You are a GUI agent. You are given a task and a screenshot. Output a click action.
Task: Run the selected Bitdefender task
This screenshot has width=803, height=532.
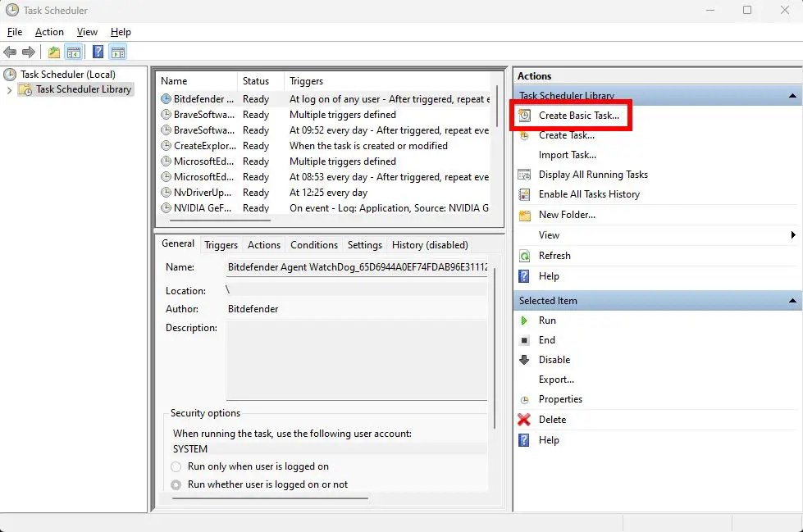[x=546, y=320]
